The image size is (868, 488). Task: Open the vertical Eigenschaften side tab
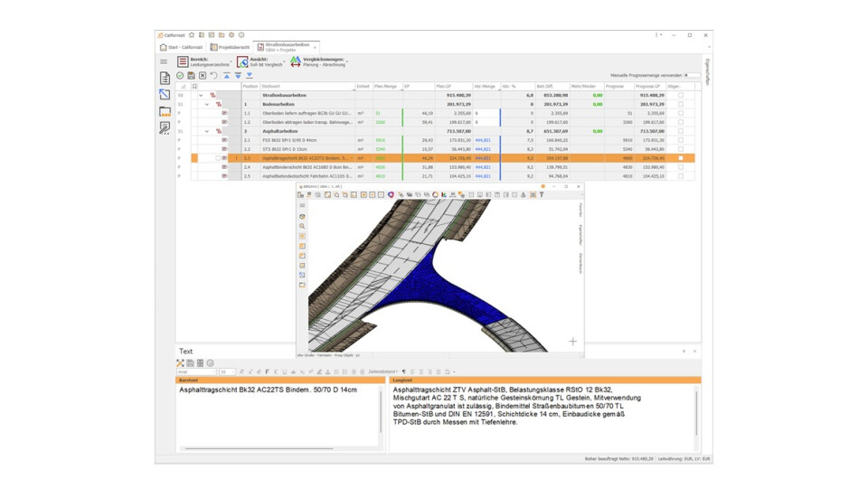707,72
